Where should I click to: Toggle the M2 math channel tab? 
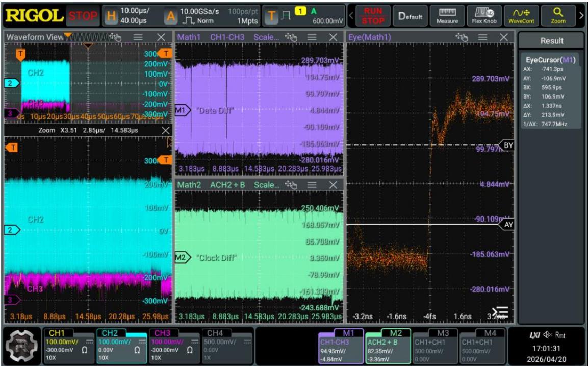(x=396, y=333)
